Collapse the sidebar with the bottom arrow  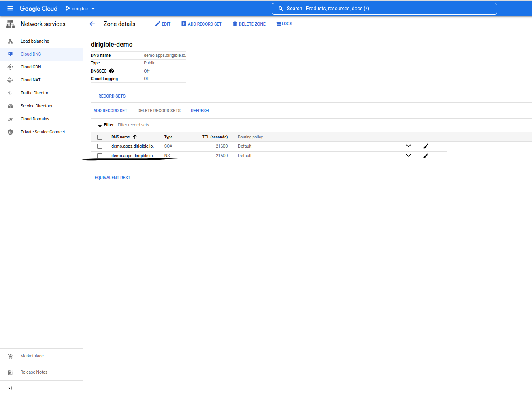[x=10, y=388]
